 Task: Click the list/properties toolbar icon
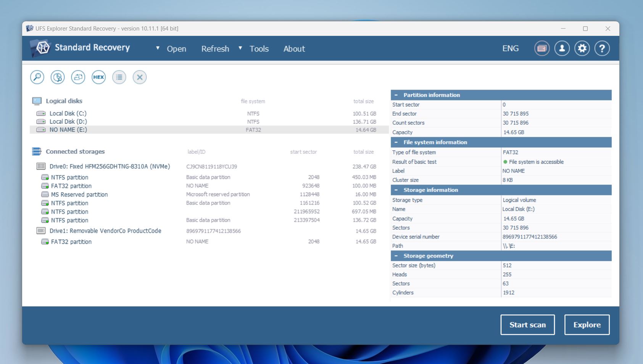click(x=119, y=77)
